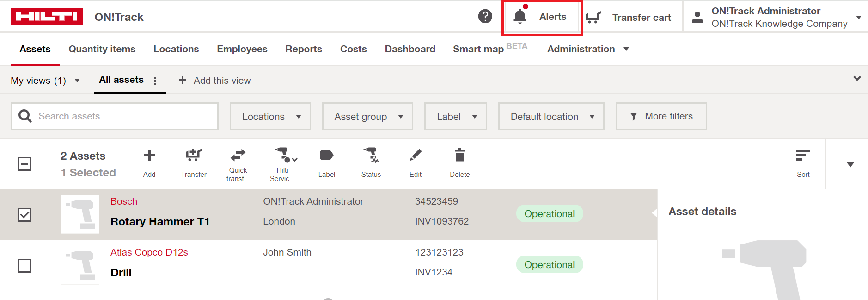Open the Smart map BETA tab
The image size is (868, 300).
coord(490,48)
